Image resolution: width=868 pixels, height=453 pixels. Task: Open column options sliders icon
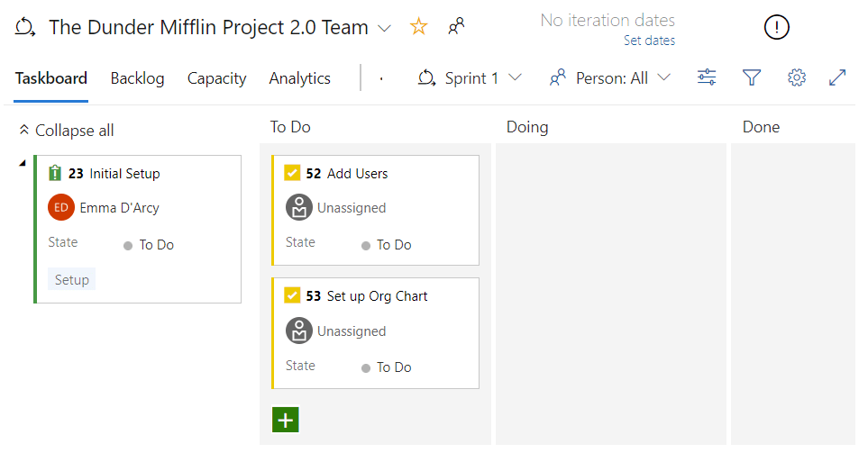point(707,78)
